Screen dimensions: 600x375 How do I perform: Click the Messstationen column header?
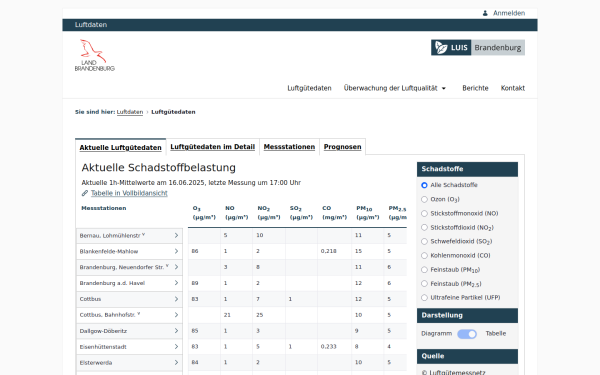[x=104, y=208]
